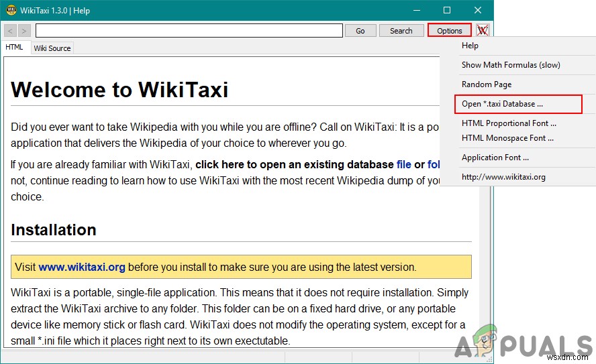Image resolution: width=596 pixels, height=364 pixels.
Task: Click the back navigation arrow button
Action: click(x=10, y=31)
